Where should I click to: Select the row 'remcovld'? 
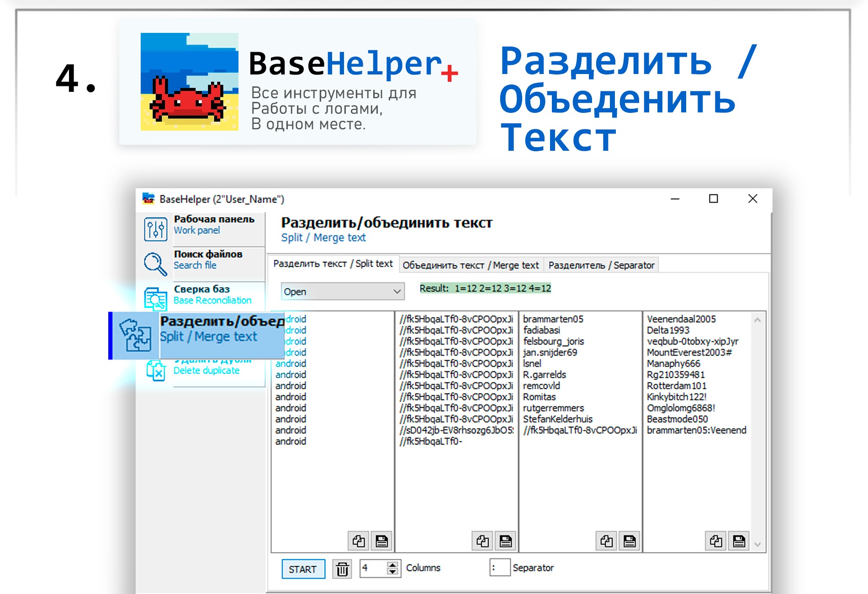click(x=541, y=386)
